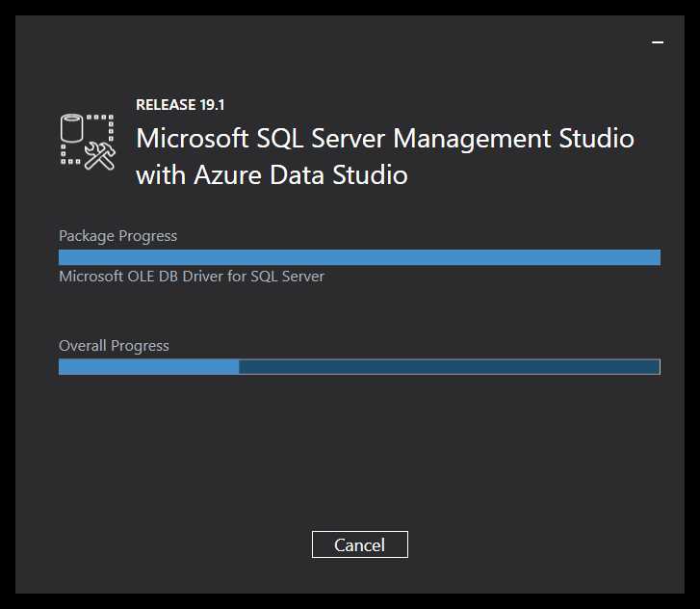The width and height of the screenshot is (700, 609).
Task: Click "with Azure Data Studio" subtitle
Action: point(272,174)
